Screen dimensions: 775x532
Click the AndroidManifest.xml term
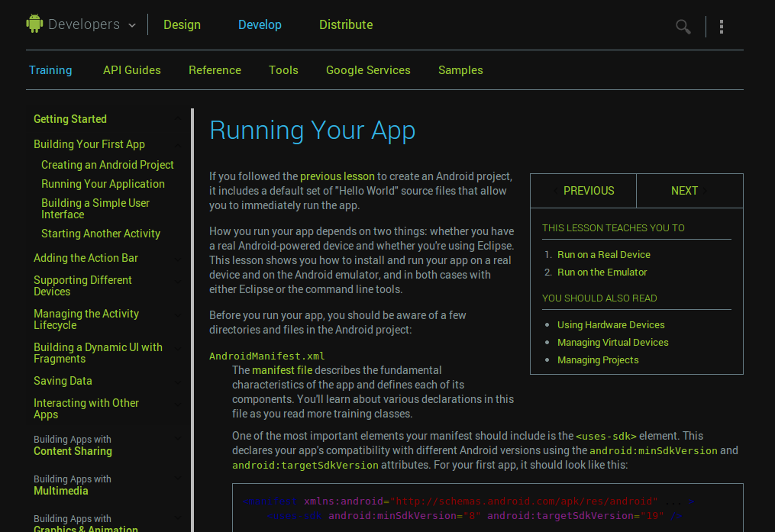(267, 356)
